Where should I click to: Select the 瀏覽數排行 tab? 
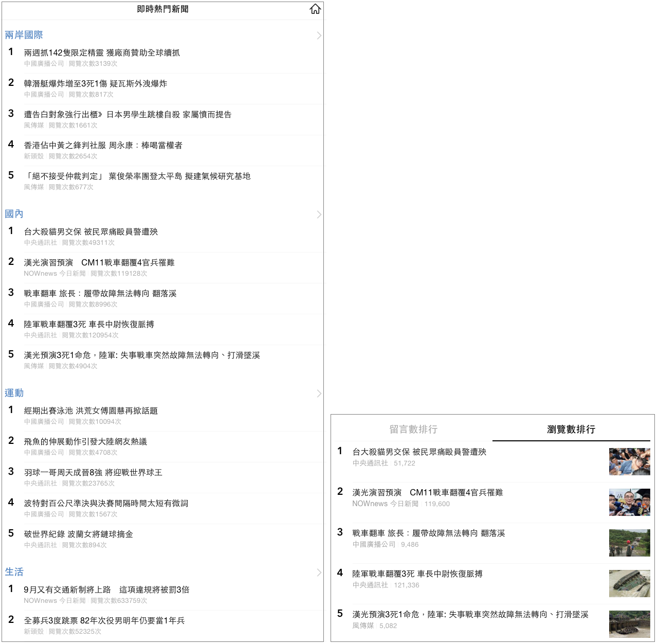[x=571, y=429]
